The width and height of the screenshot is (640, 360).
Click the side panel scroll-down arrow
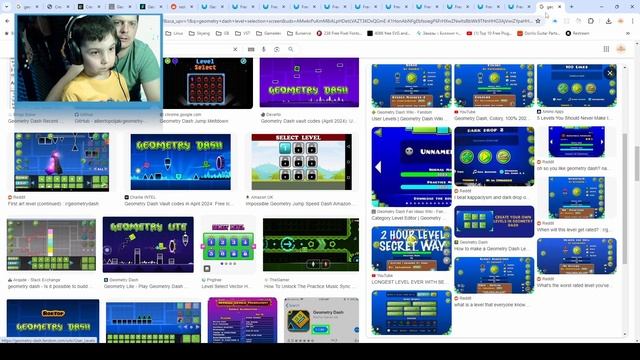click(625, 334)
